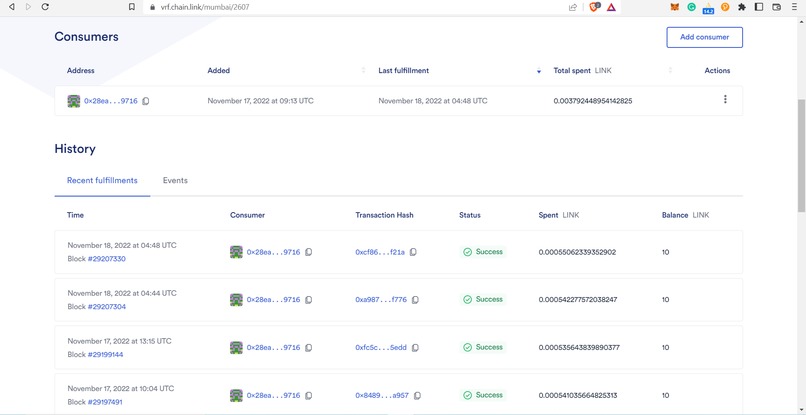
Task: Sort consumers by Total spent column
Action: [670, 70]
